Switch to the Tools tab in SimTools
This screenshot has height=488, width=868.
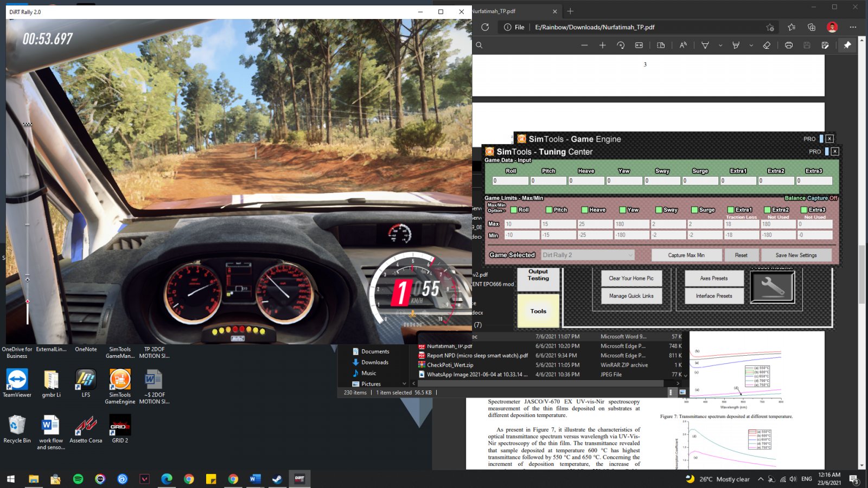pyautogui.click(x=538, y=311)
